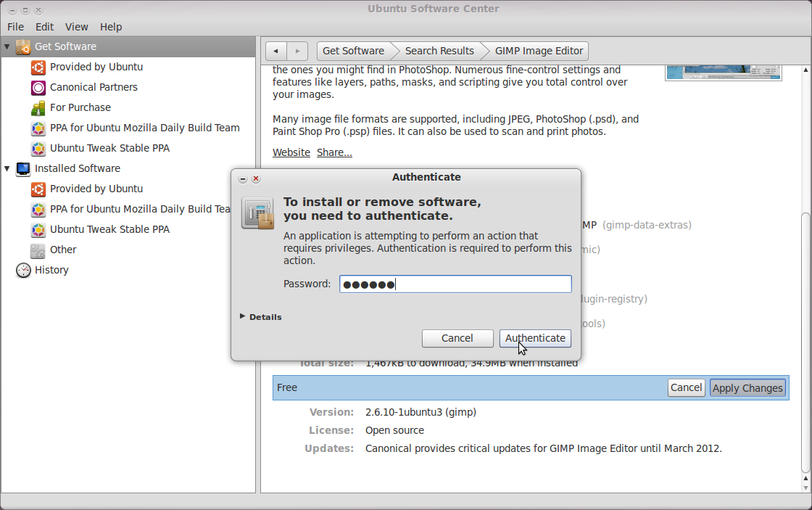Minimize the Authenticate dialog
The image size is (812, 510).
242,178
